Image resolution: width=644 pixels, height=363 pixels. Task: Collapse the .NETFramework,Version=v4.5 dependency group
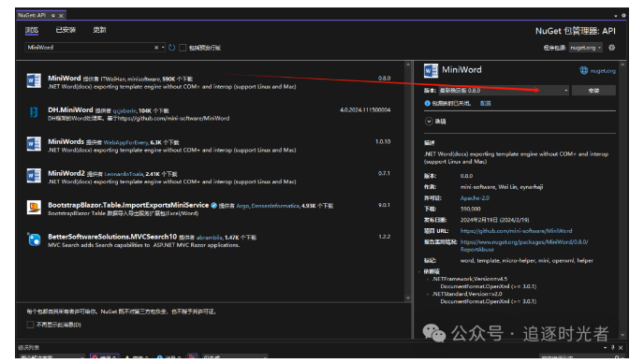pyautogui.click(x=428, y=279)
